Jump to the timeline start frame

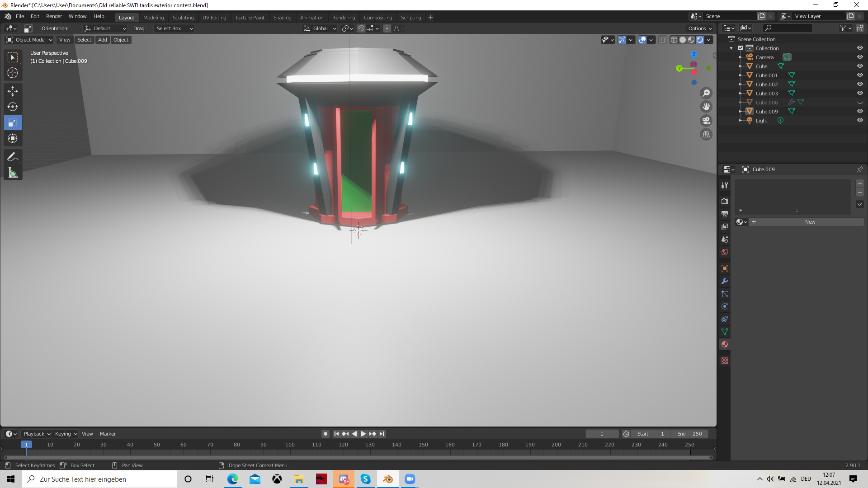(x=336, y=434)
